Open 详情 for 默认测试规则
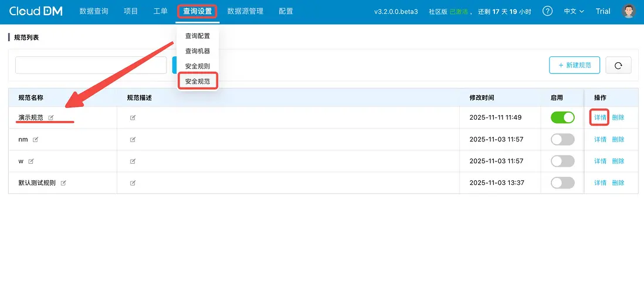This screenshot has width=644, height=307. coord(600,183)
